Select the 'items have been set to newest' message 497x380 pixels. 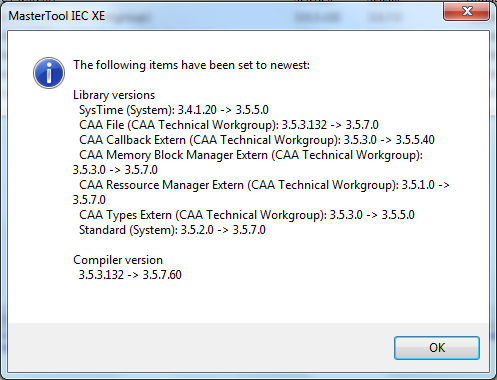pyautogui.click(x=191, y=65)
